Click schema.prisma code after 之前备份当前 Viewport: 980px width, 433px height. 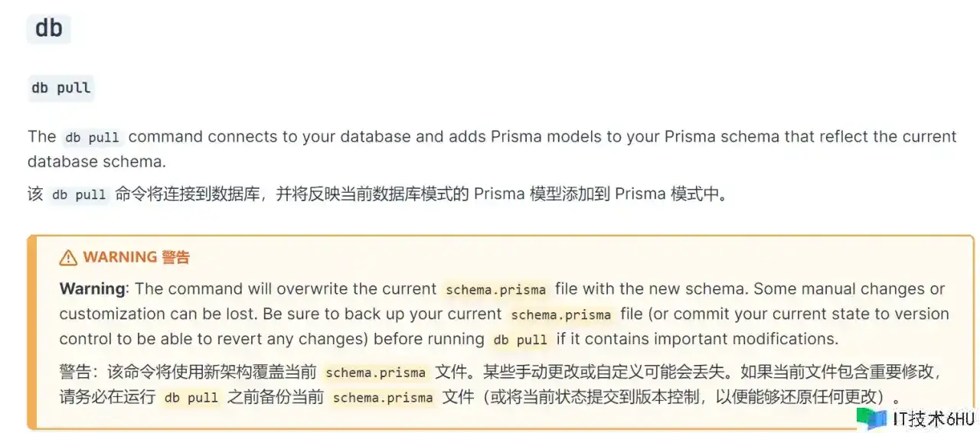click(383, 398)
